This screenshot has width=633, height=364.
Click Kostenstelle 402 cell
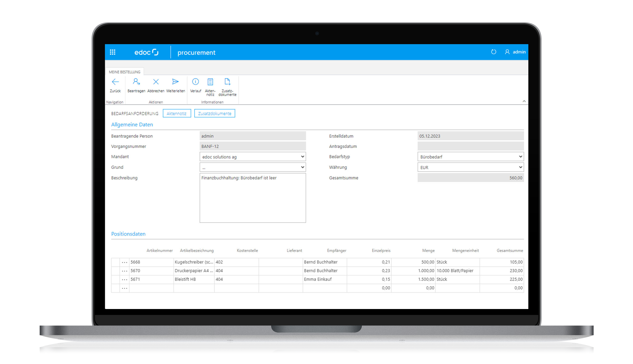(237, 262)
